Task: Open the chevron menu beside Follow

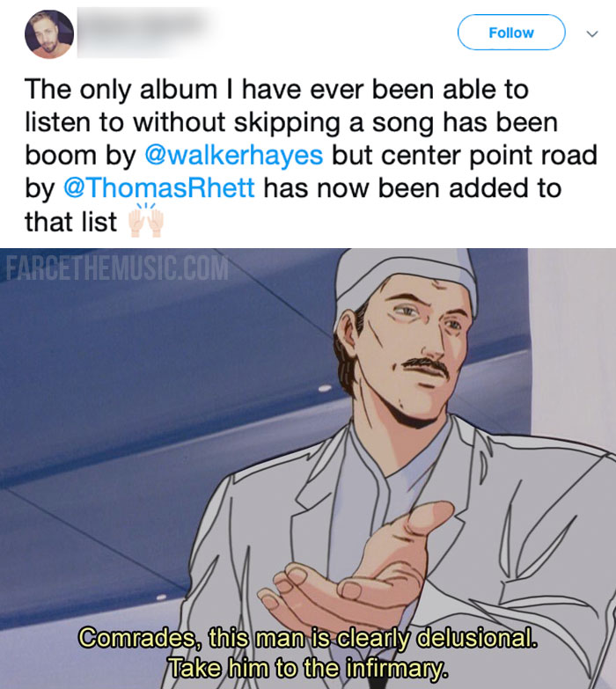Action: [x=592, y=33]
